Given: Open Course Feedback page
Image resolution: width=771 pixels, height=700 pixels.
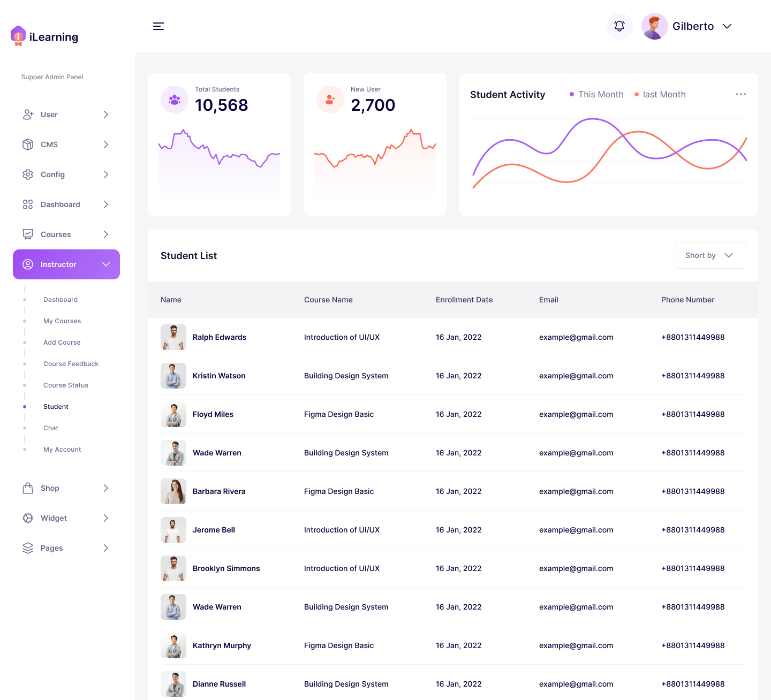Looking at the screenshot, I should pos(71,363).
